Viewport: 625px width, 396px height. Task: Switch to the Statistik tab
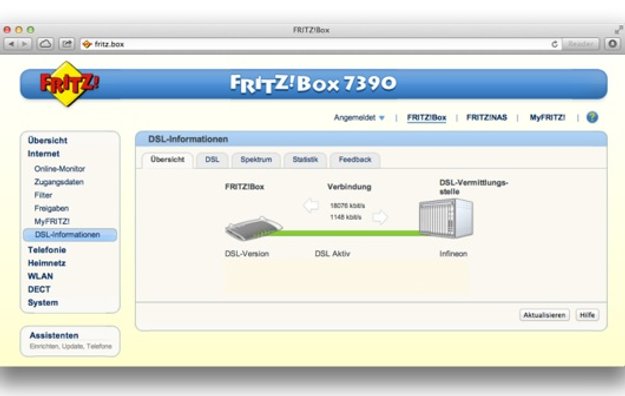pyautogui.click(x=305, y=160)
